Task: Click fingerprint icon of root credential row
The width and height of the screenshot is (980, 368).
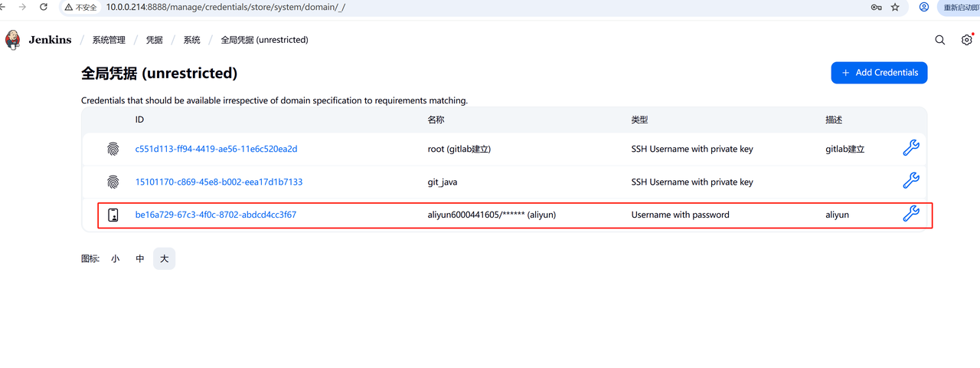Action: (113, 149)
